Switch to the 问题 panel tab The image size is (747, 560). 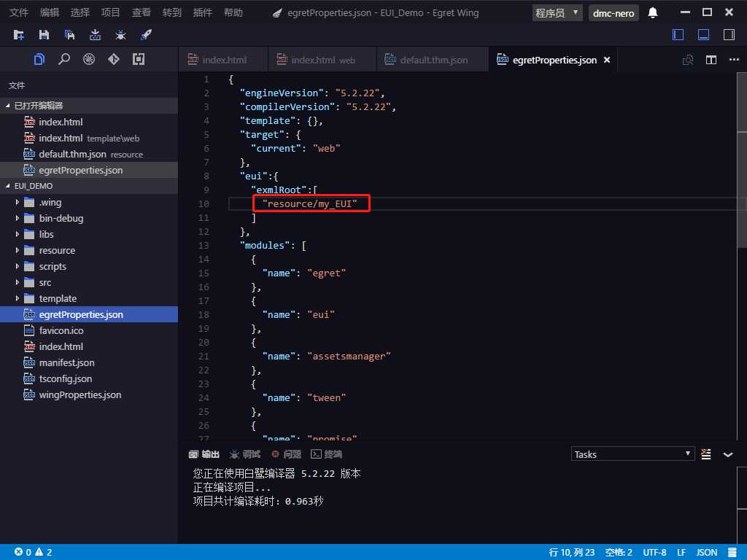286,454
